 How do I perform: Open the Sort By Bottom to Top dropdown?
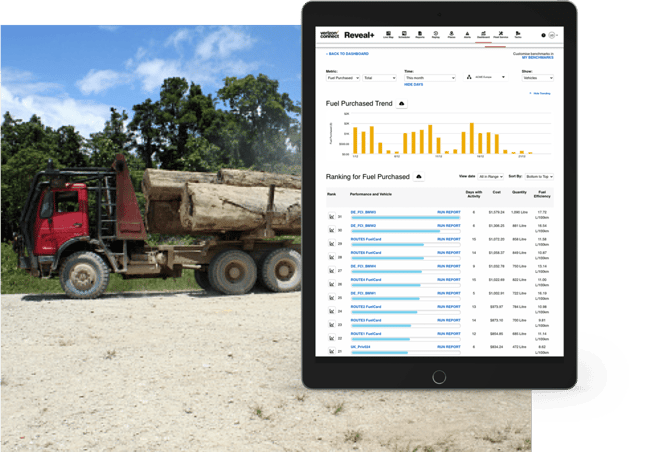click(x=539, y=177)
